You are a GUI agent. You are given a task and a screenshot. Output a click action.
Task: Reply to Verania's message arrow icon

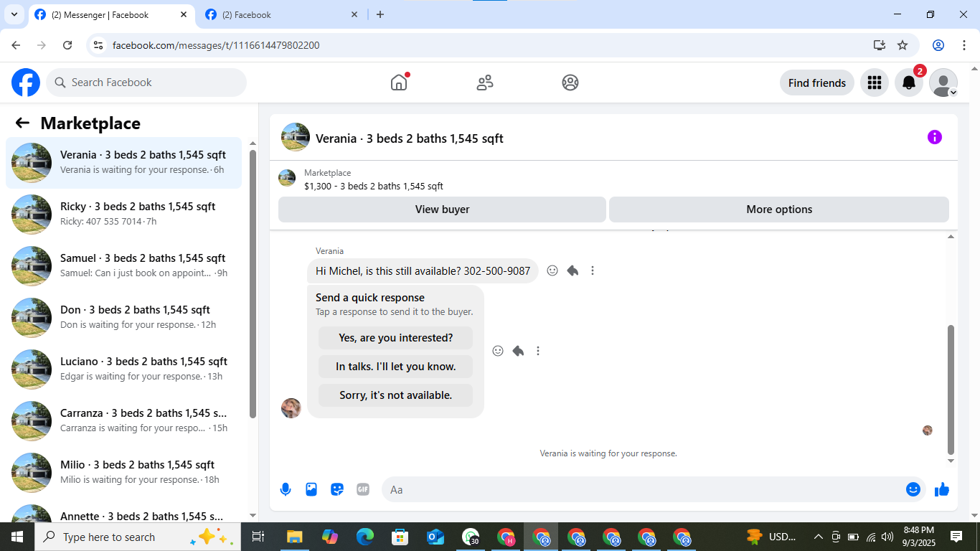click(x=573, y=270)
